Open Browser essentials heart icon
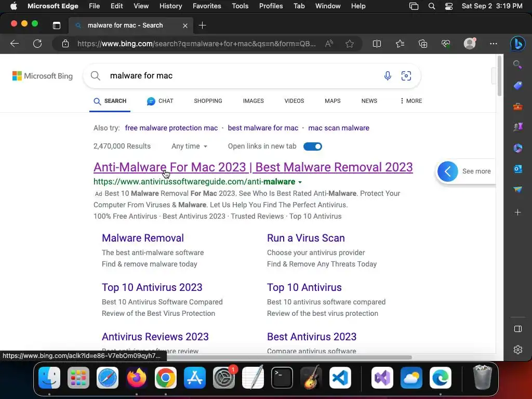This screenshot has height=399, width=532. point(445,44)
